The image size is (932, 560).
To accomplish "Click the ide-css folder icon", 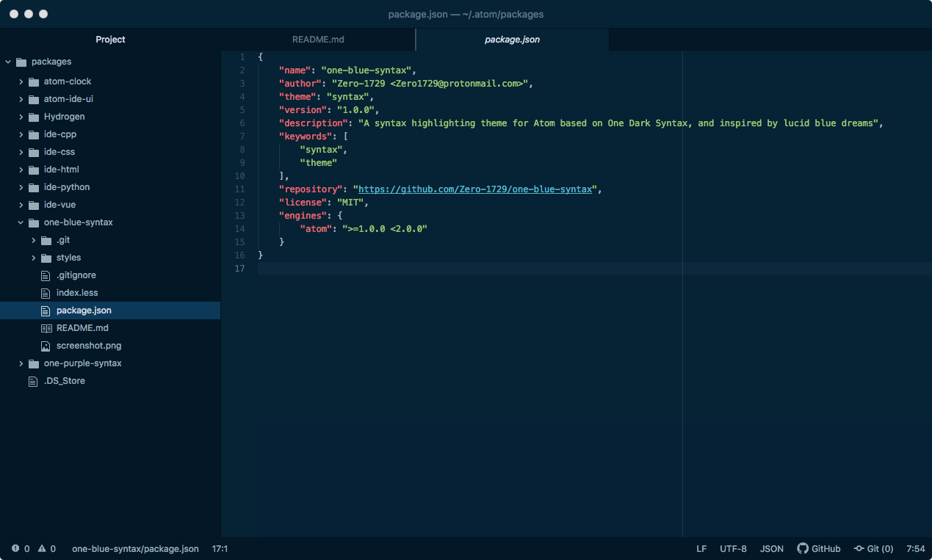I will click(34, 152).
